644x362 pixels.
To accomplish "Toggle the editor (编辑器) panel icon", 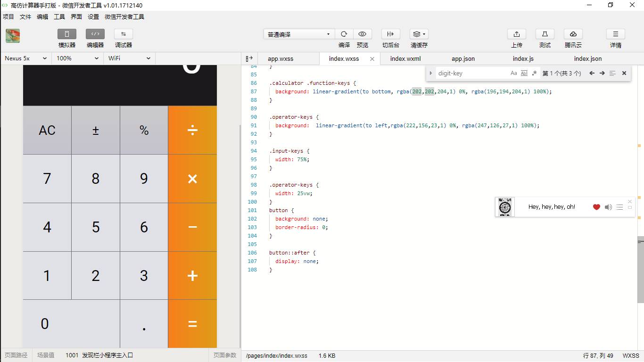I will tap(95, 34).
